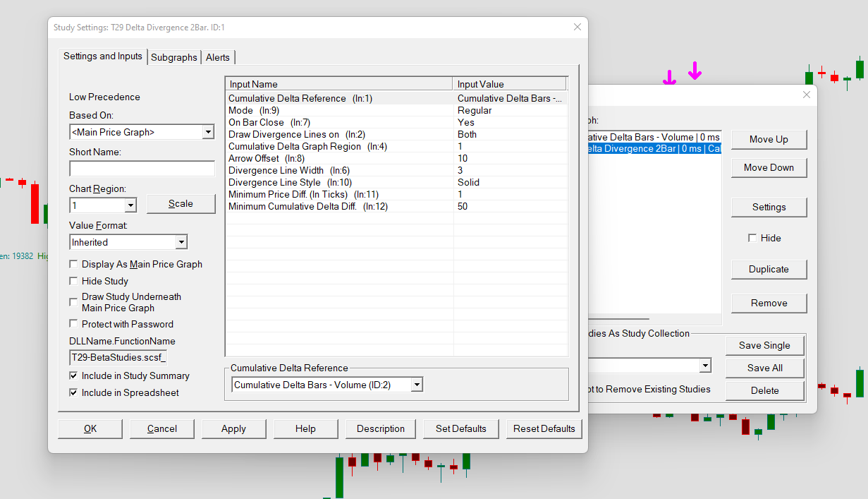This screenshot has width=868, height=499.
Task: Click the Move Up button
Action: (769, 140)
